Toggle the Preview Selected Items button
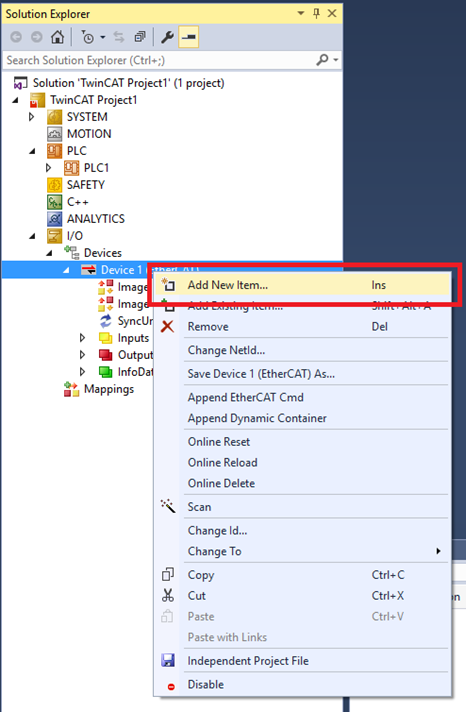466x712 pixels. pyautogui.click(x=188, y=37)
